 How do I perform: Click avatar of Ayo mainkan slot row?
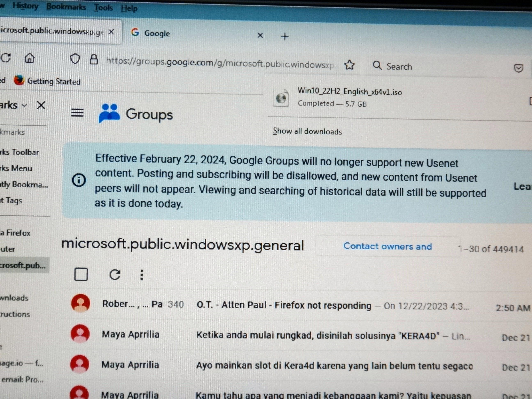[80, 364]
